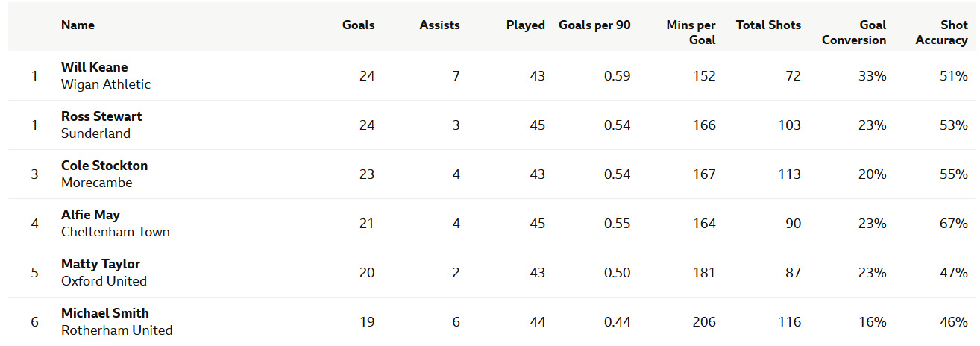
Task: Click the Name column header
Action: click(x=78, y=25)
